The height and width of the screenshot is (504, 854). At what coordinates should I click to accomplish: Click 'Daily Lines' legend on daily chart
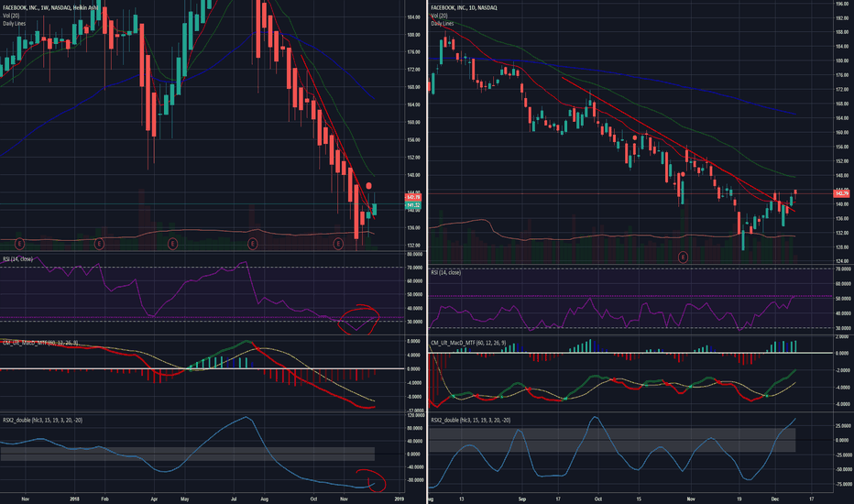click(x=443, y=24)
